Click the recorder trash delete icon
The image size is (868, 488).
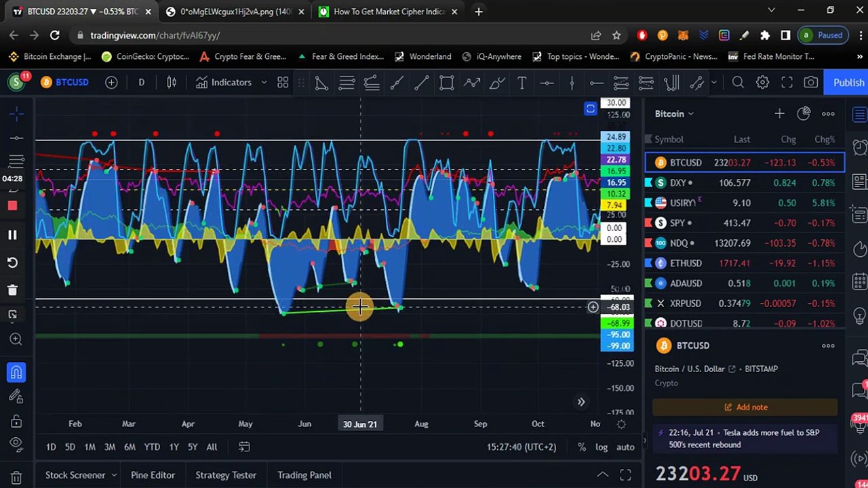click(x=12, y=290)
